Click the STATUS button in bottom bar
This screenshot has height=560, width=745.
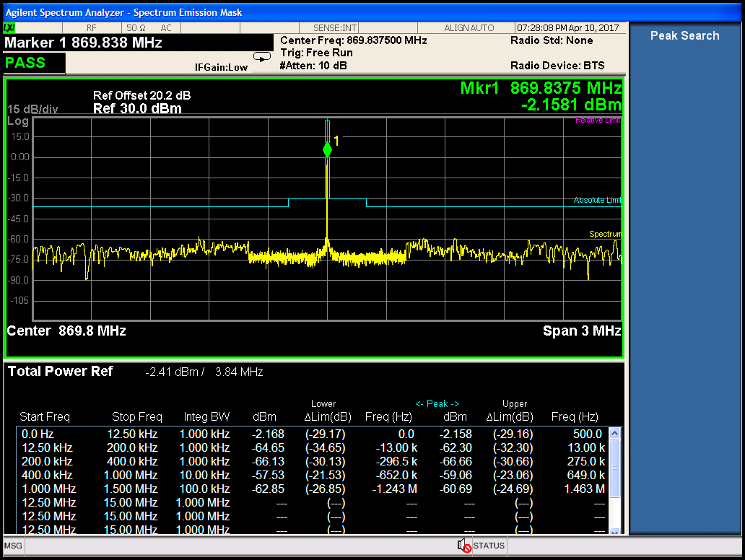point(489,546)
